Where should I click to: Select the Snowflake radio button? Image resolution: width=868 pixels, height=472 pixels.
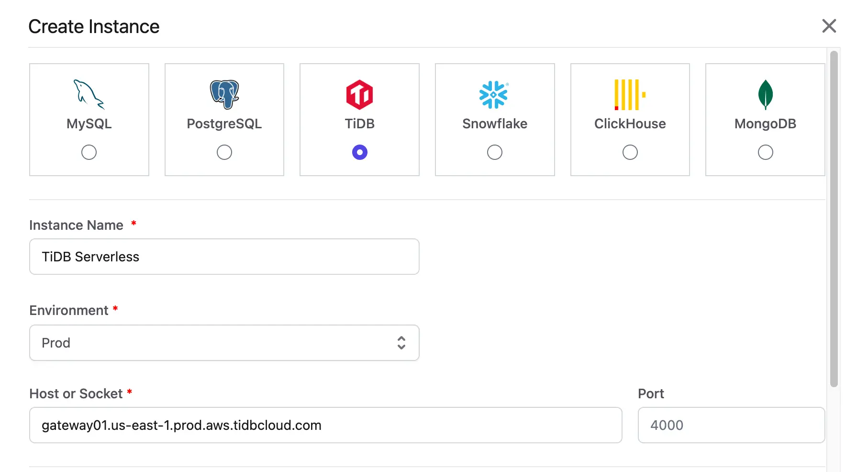click(495, 152)
